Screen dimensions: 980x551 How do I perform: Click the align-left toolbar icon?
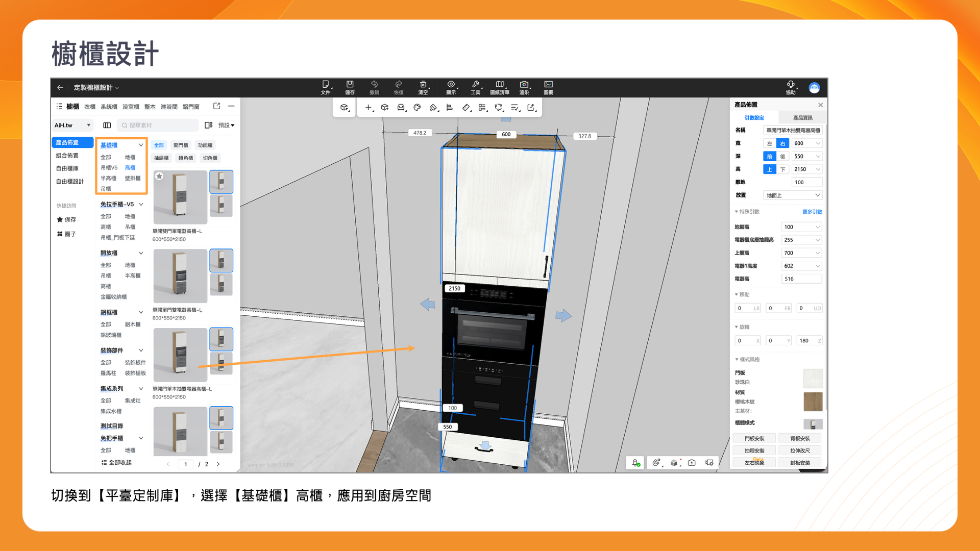[449, 108]
